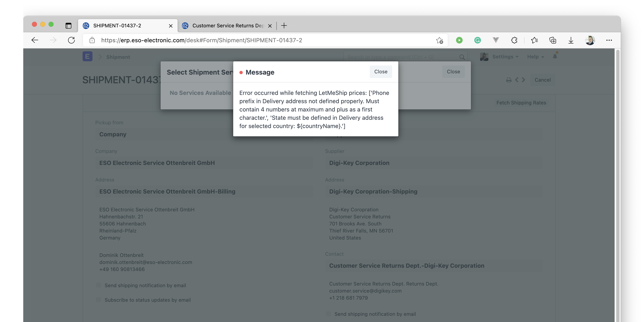
Task: Switch to the Customer Service Returns tab
Action: (x=225, y=26)
